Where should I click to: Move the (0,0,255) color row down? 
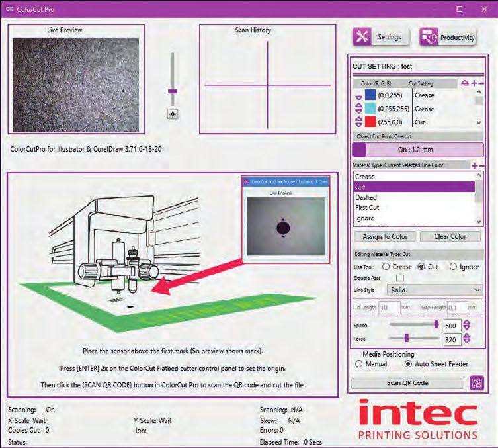tap(358, 97)
